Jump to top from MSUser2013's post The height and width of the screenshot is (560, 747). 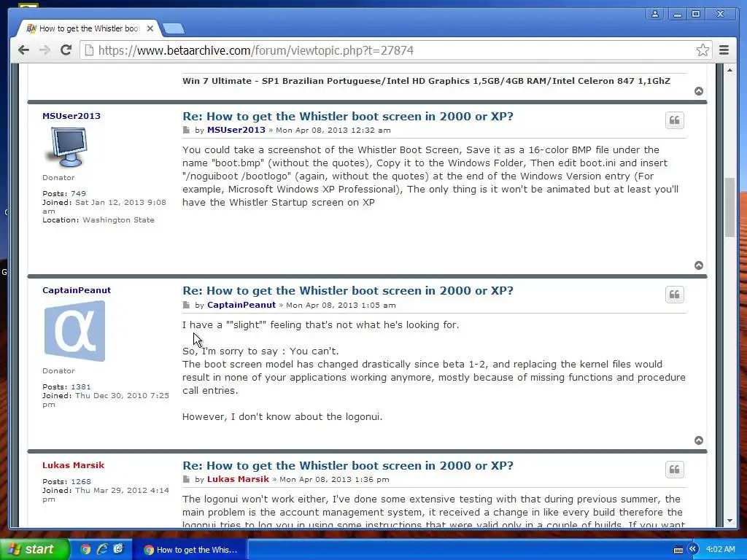coord(698,265)
